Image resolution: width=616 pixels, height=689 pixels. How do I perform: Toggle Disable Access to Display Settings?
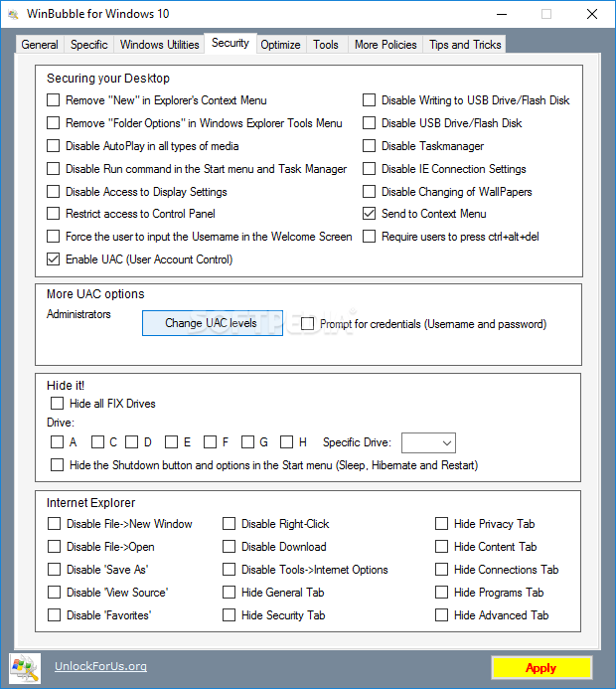(53, 192)
